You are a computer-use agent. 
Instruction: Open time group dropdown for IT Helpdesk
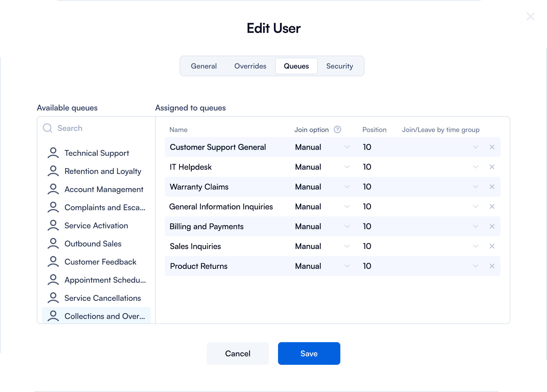475,167
